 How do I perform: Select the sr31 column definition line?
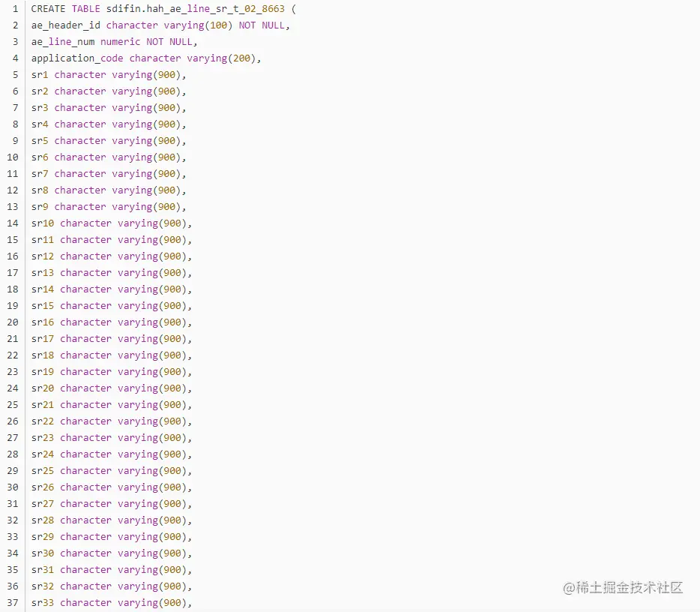click(x=112, y=571)
